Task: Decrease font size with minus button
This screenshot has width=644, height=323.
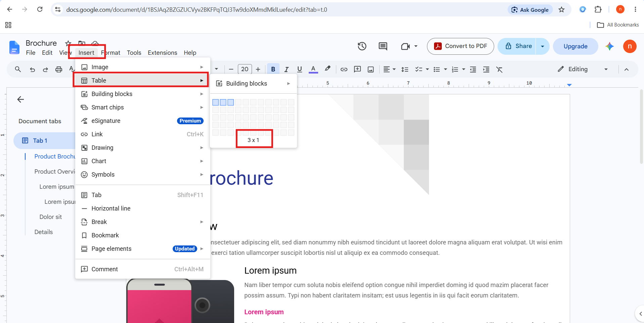Action: click(x=231, y=69)
